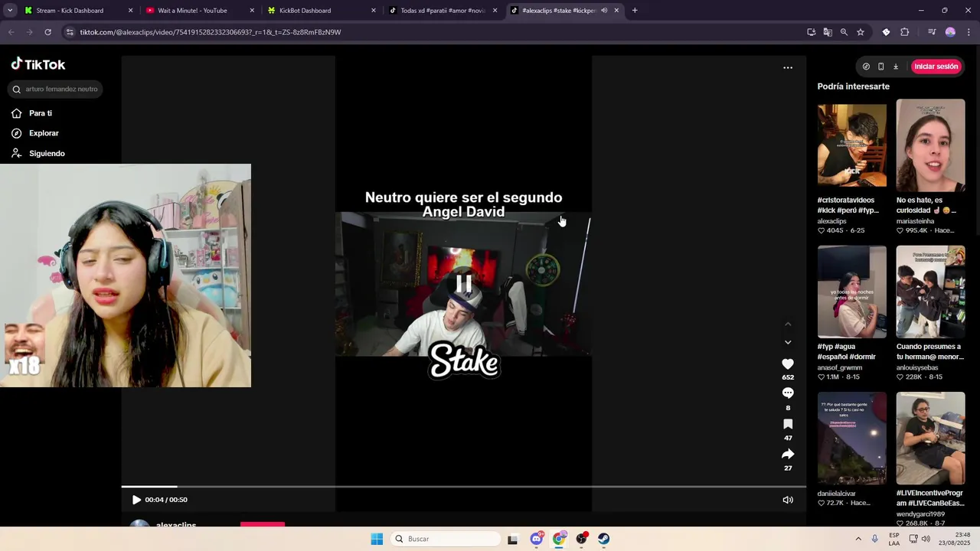Click the TikTok logo
Screen dimensions: 980x551
[x=38, y=64]
